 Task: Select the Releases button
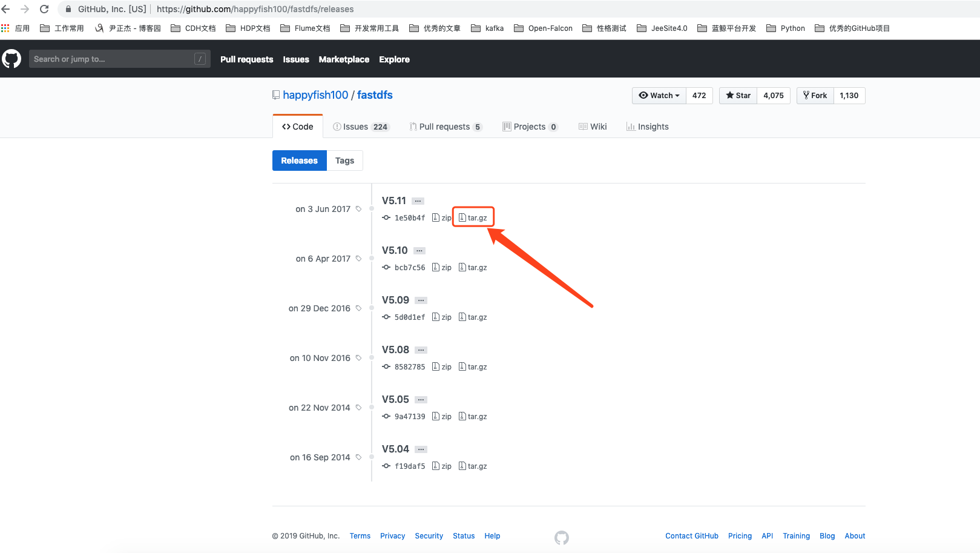[x=300, y=161]
